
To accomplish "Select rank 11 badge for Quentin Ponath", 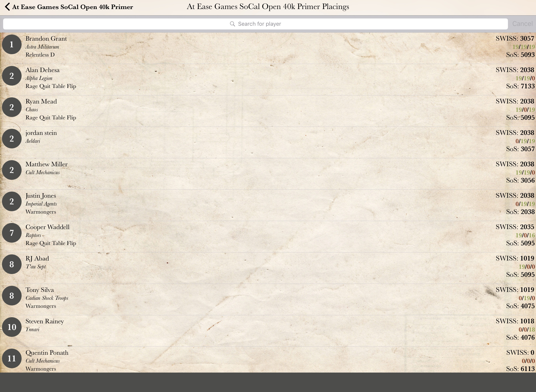I will point(12,358).
